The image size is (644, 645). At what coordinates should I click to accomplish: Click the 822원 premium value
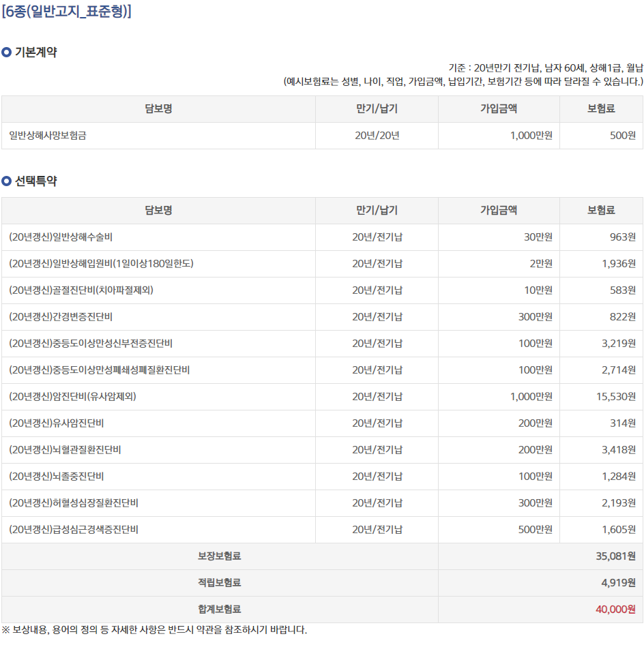tap(623, 317)
